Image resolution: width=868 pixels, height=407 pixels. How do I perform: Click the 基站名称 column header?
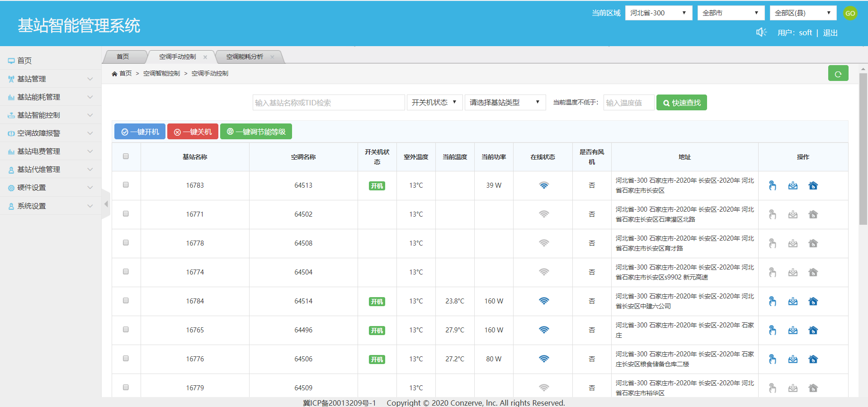pos(195,157)
